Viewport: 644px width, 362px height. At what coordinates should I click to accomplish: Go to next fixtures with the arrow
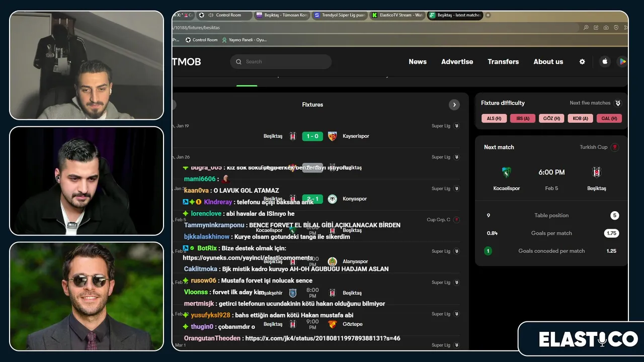coord(454,105)
